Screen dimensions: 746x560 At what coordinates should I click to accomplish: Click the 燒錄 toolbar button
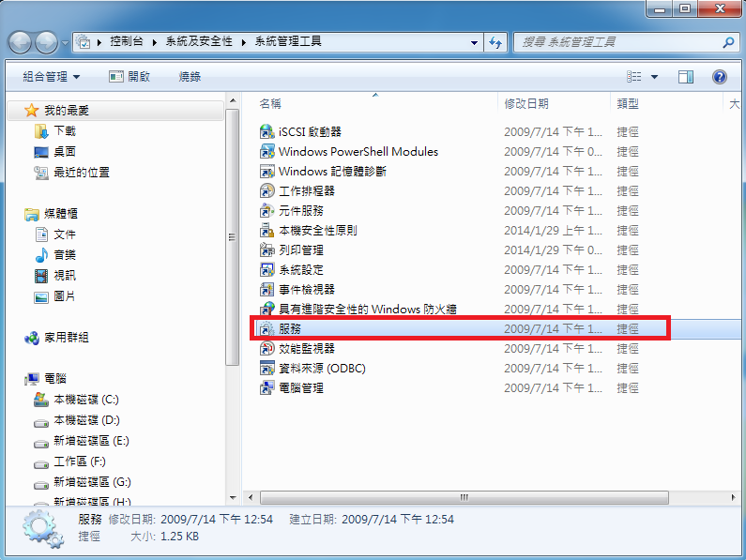click(x=190, y=77)
